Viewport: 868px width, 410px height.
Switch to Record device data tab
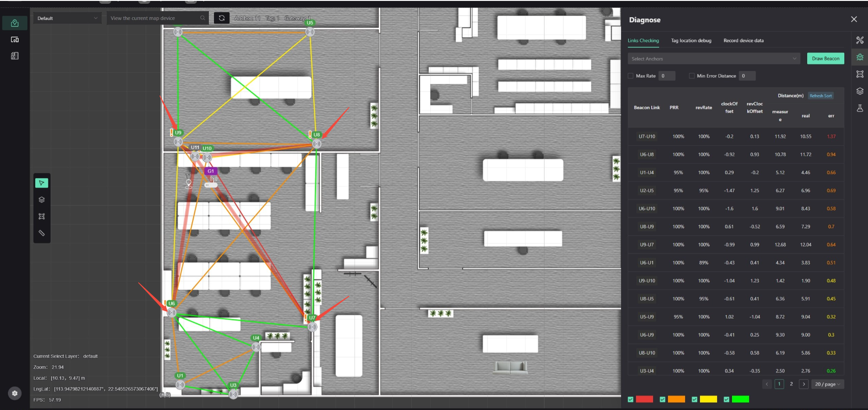click(x=743, y=40)
